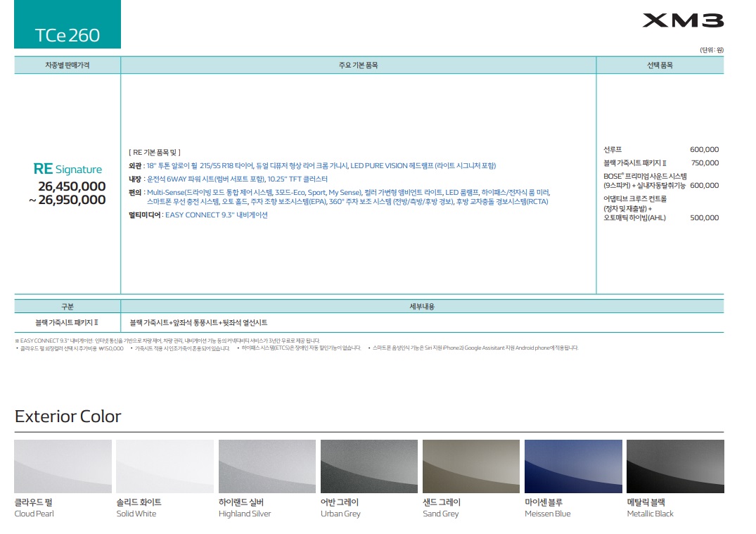Click the 멀티미디어 EASY CONNECT 9.3" line

coord(198,215)
